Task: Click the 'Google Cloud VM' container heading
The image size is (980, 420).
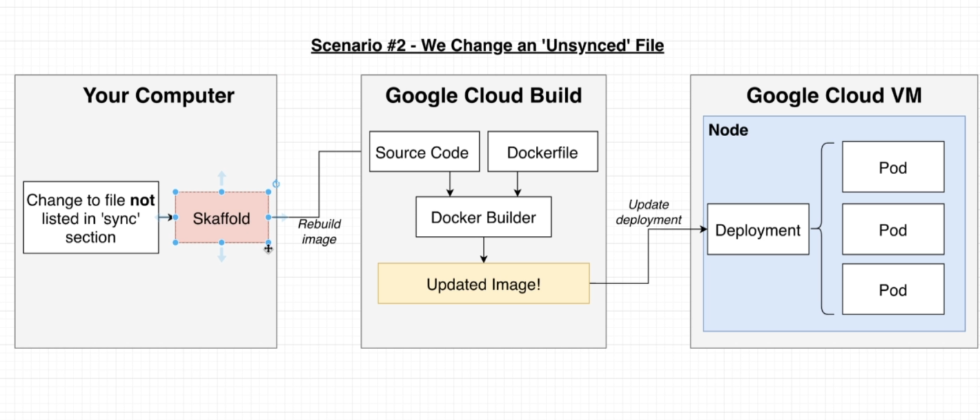Action: 834,95
